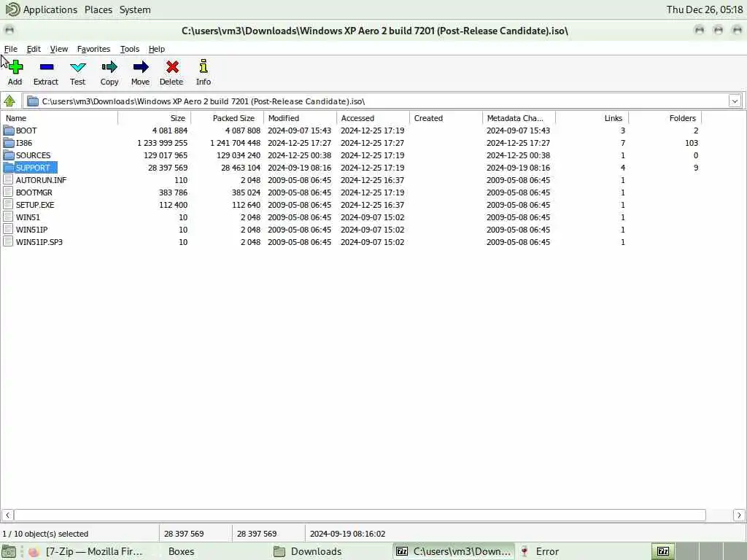Open the Help menu

pos(156,49)
